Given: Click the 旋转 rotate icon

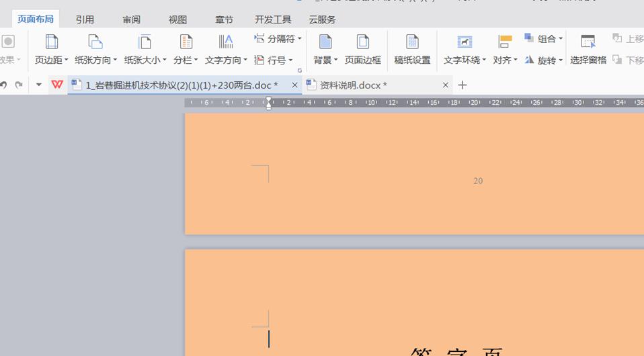Looking at the screenshot, I should point(529,60).
